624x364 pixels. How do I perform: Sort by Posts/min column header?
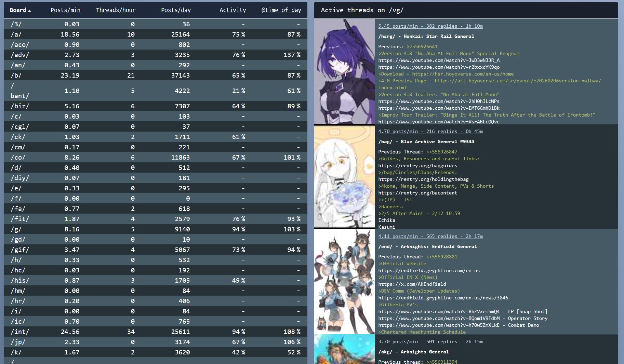[65, 10]
